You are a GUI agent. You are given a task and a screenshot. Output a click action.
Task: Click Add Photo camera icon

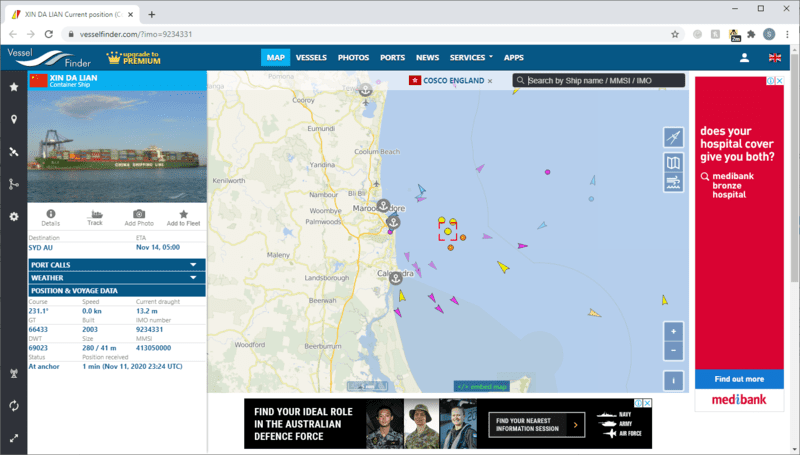139,218
